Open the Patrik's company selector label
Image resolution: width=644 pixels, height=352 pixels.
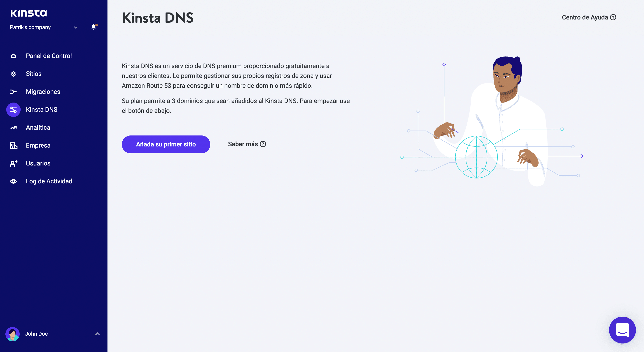click(30, 27)
